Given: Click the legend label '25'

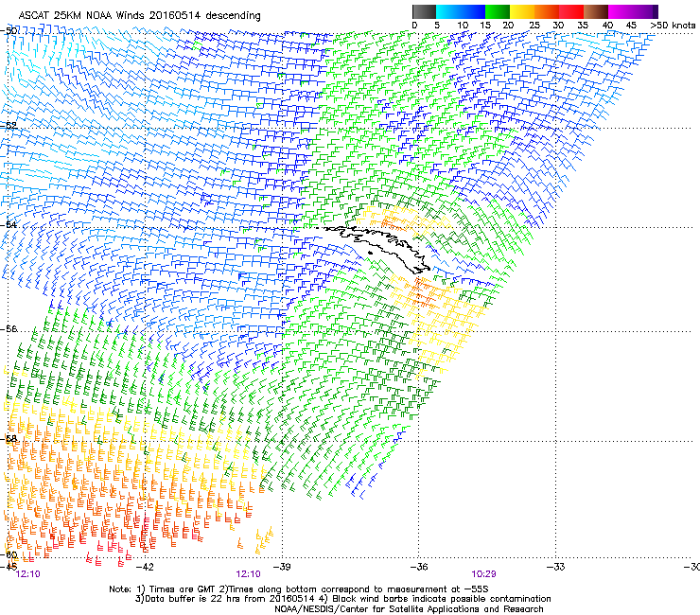Looking at the screenshot, I should [x=534, y=26].
